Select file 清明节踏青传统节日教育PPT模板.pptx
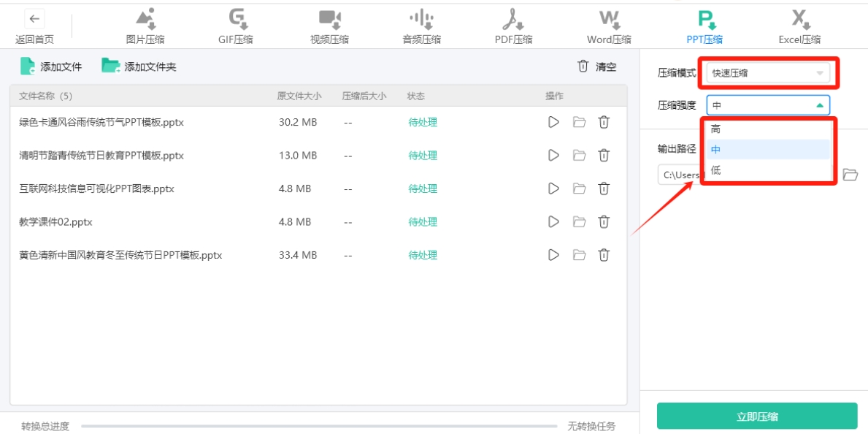868x434 pixels. [x=101, y=155]
